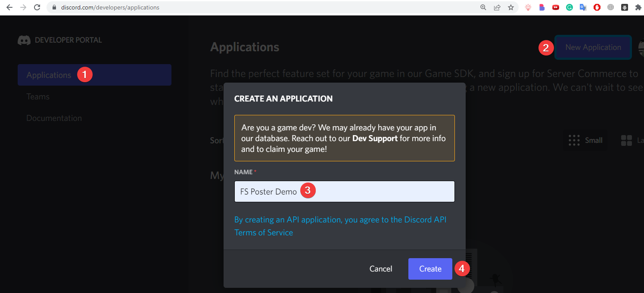Open the Grammarly extension

569,7
